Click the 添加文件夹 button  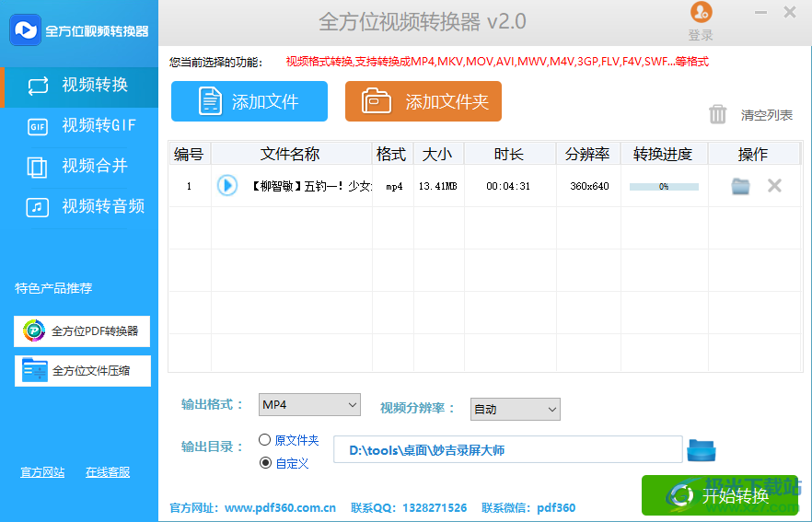[423, 101]
